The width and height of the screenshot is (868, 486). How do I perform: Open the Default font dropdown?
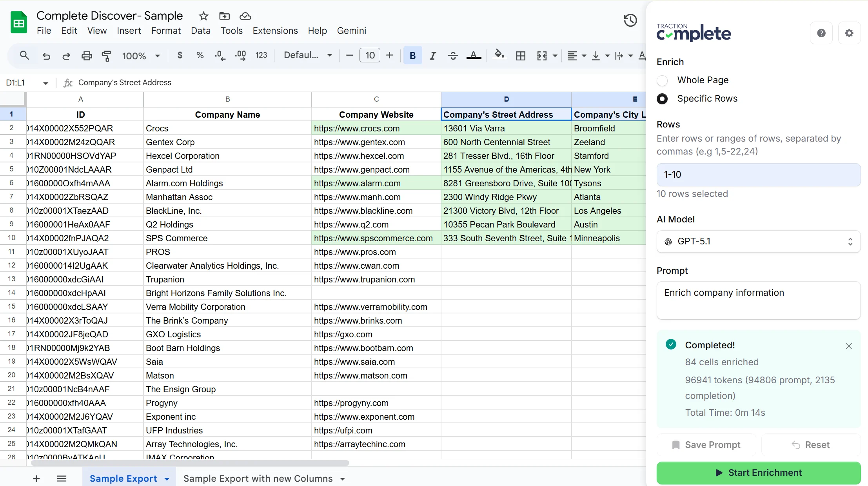pyautogui.click(x=308, y=55)
